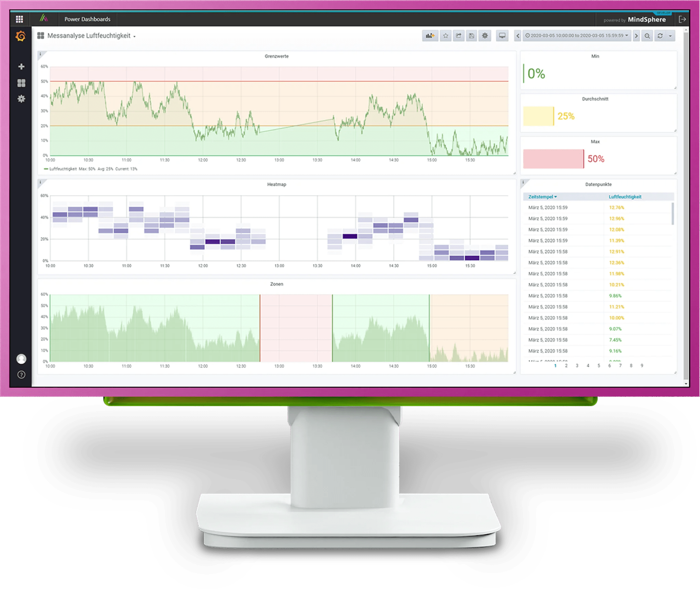Image resolution: width=700 pixels, height=589 pixels.
Task: Open the Create (plus) menu in the sidebar
Action: (x=21, y=67)
